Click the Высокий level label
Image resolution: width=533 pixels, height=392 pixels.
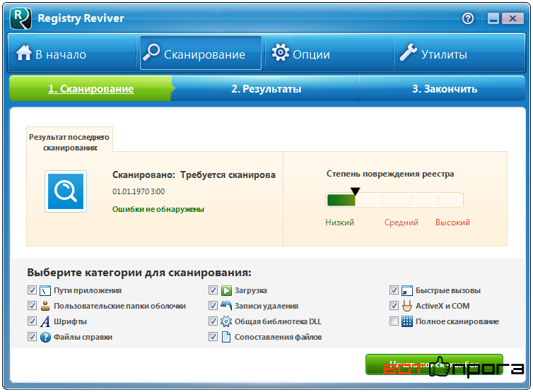tap(453, 222)
